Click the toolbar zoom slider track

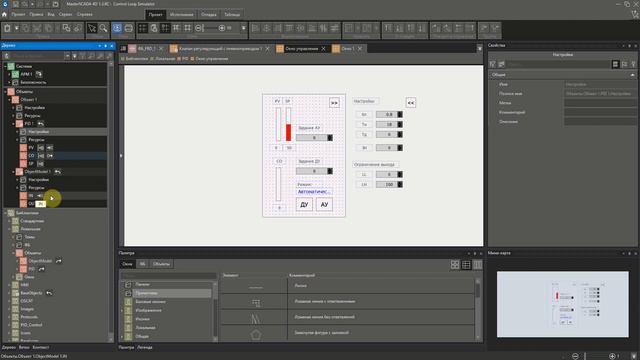[211, 28]
